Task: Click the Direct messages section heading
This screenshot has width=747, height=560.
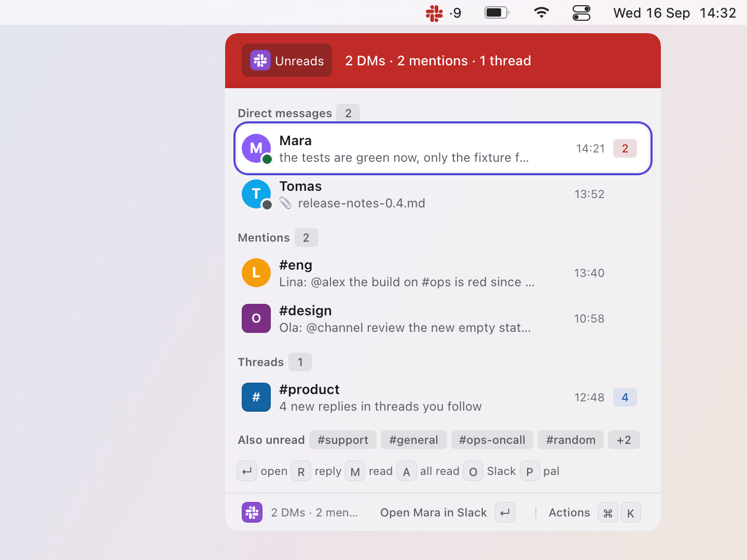Action: (x=285, y=113)
